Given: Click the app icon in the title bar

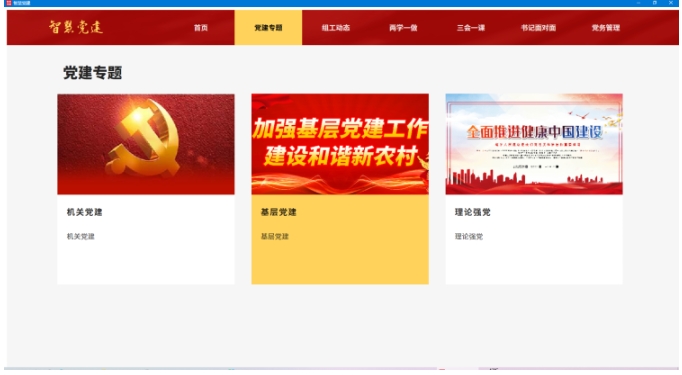Looking at the screenshot, I should coord(9,3).
